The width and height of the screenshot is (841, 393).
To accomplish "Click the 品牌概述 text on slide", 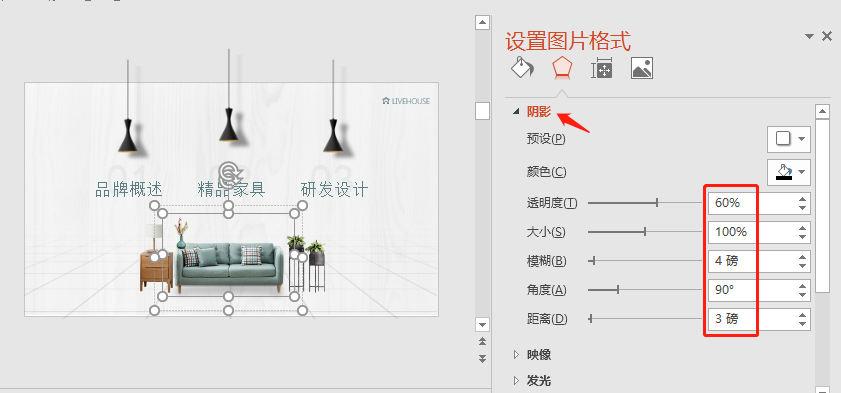I will 129,190.
